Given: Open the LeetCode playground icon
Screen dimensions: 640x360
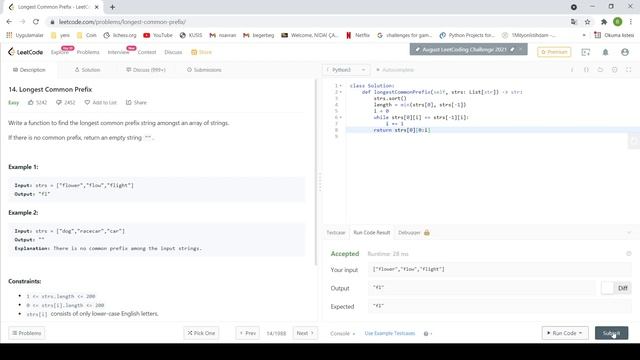Looking at the screenshot, I should 586,52.
